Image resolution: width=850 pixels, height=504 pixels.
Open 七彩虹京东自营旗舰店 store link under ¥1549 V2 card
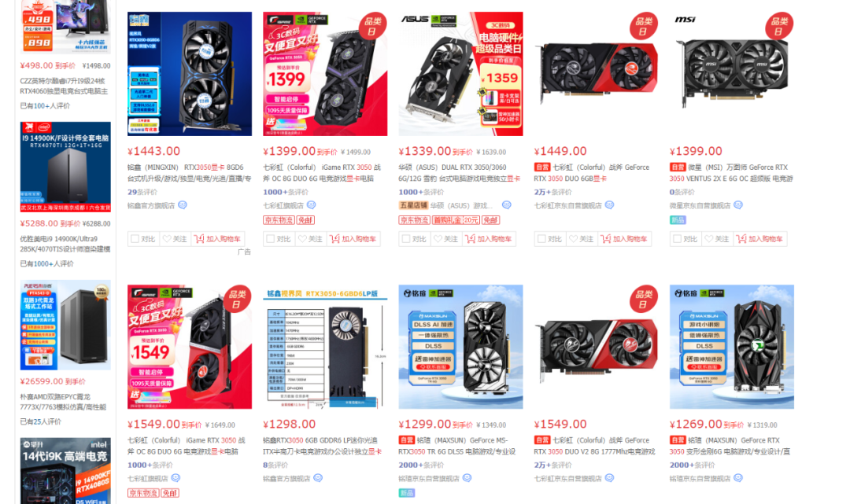567,479
